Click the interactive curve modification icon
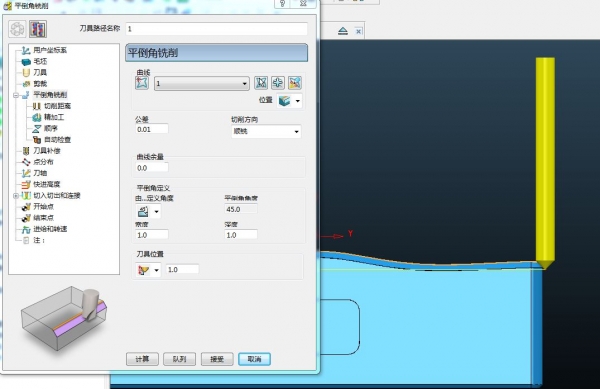The image size is (600, 389). click(x=295, y=82)
